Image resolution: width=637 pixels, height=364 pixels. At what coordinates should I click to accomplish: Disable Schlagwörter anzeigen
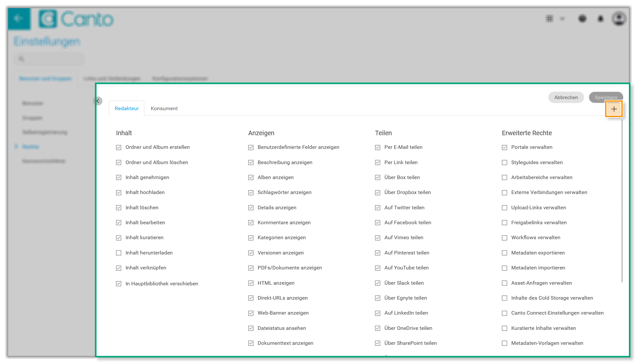tap(251, 192)
